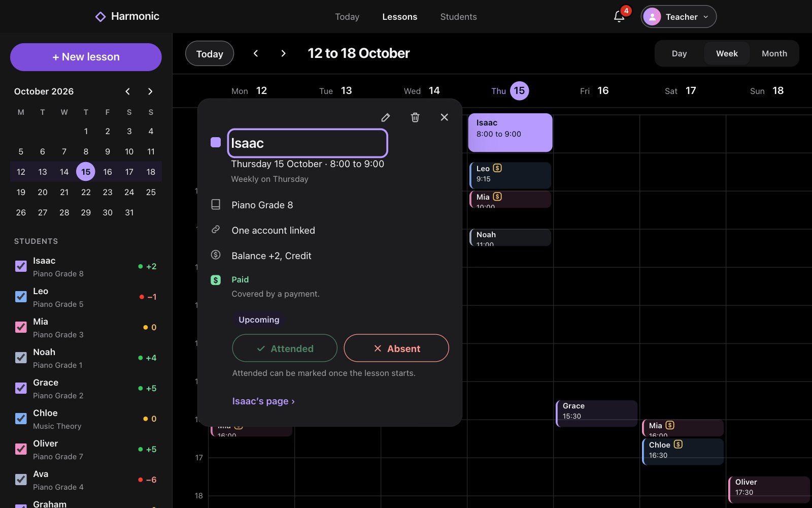The image size is (812, 508).
Task: Click the edit pencil icon in lesson popup
Action: 386,117
